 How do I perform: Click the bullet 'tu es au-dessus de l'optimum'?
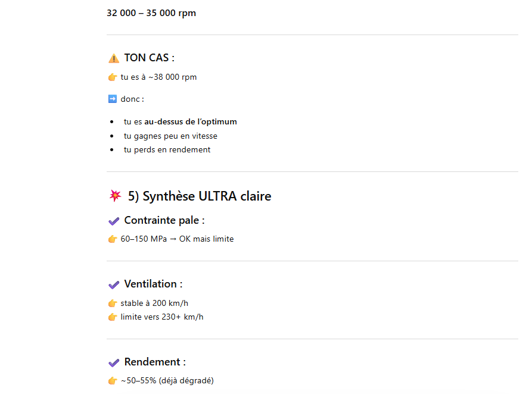(x=180, y=121)
